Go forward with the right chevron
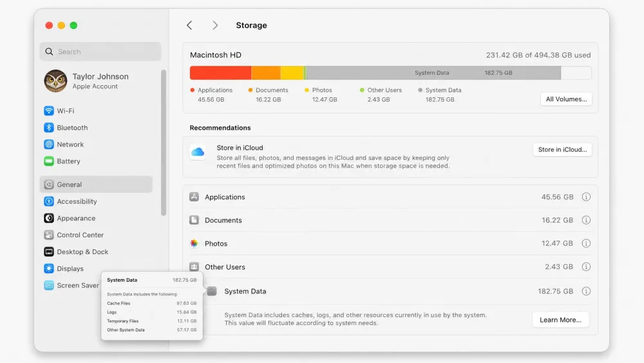This screenshot has height=363, width=644. [215, 25]
